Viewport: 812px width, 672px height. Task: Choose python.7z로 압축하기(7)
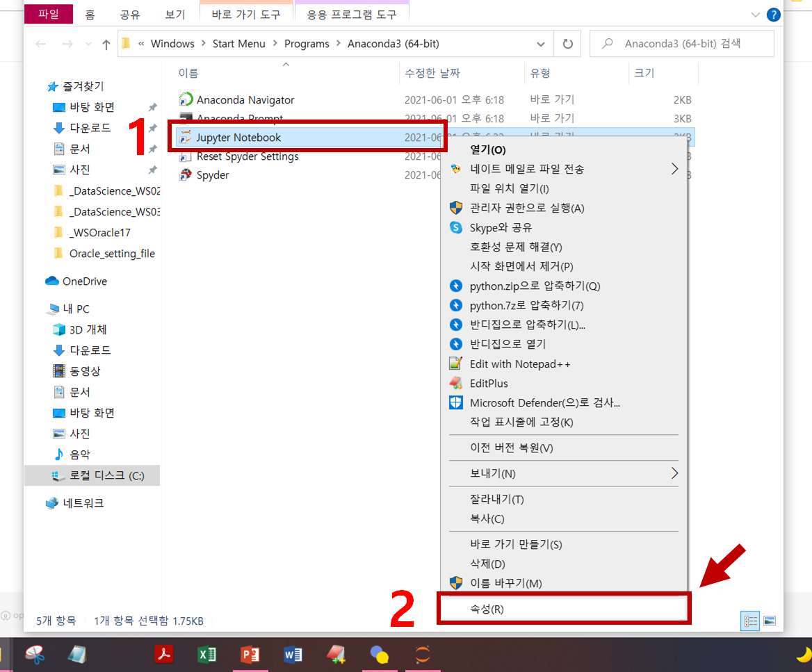[x=564, y=306]
